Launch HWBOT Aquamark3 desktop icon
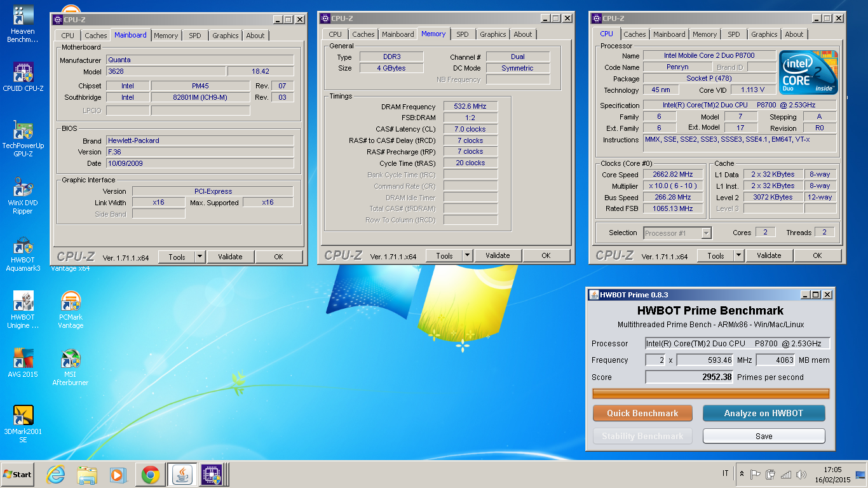Image resolution: width=868 pixels, height=488 pixels. pyautogui.click(x=23, y=253)
